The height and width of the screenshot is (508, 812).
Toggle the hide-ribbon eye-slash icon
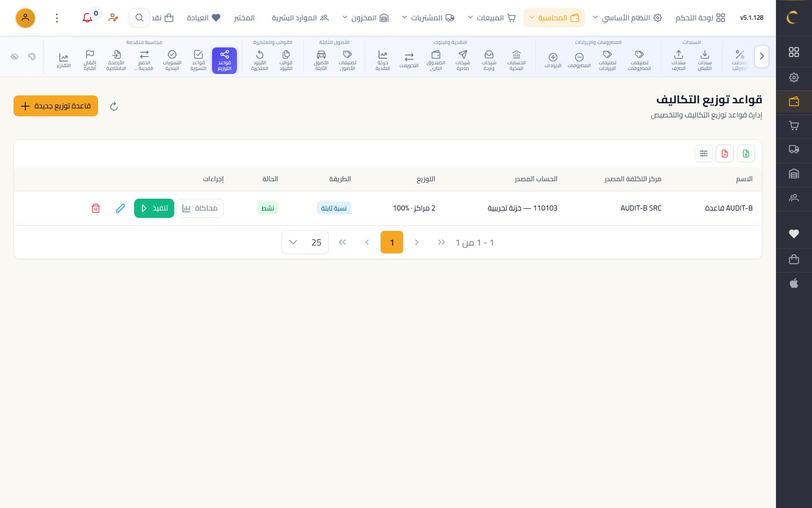coord(15,56)
